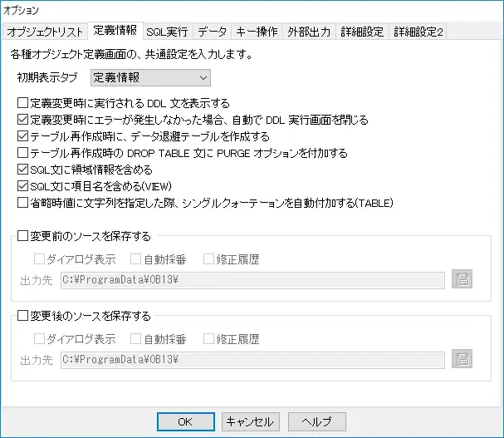Click the キャンセル button

(x=249, y=421)
